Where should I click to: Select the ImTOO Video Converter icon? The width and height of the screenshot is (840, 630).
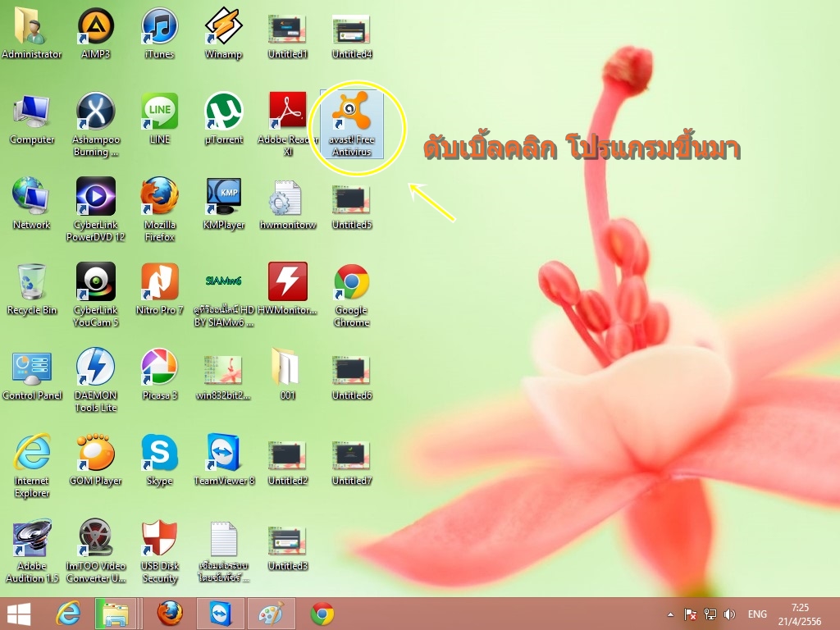point(95,550)
